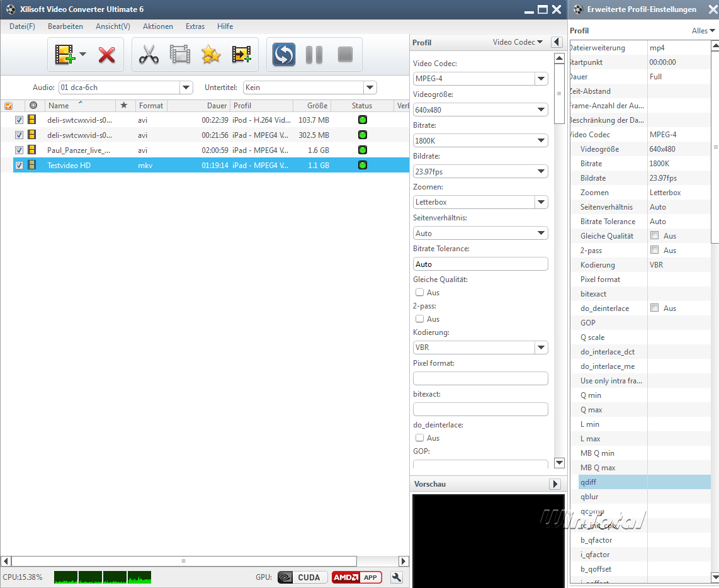Sort the list by the Größe column header

coord(312,106)
